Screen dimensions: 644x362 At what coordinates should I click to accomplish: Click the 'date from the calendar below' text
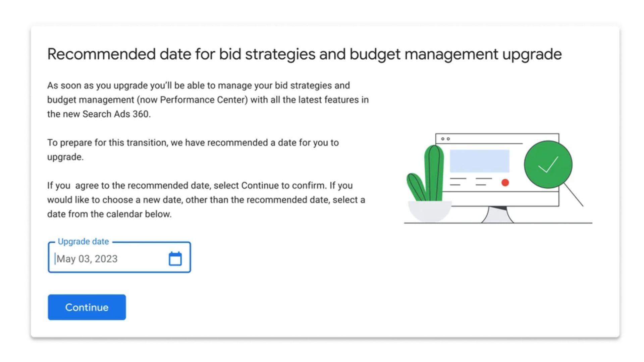(109, 214)
